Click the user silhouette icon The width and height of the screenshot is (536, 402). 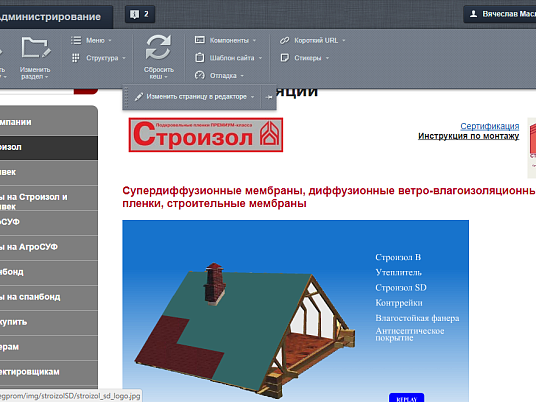[473, 14]
